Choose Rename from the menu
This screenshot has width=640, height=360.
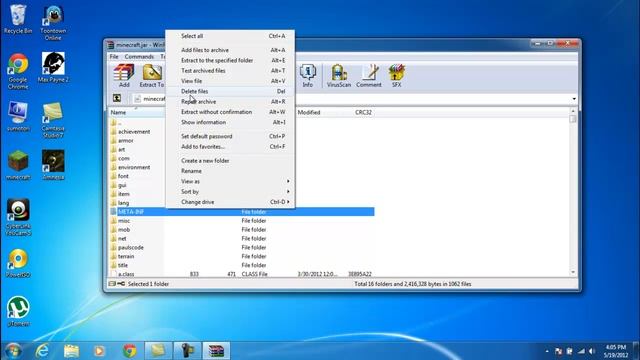(x=231, y=171)
